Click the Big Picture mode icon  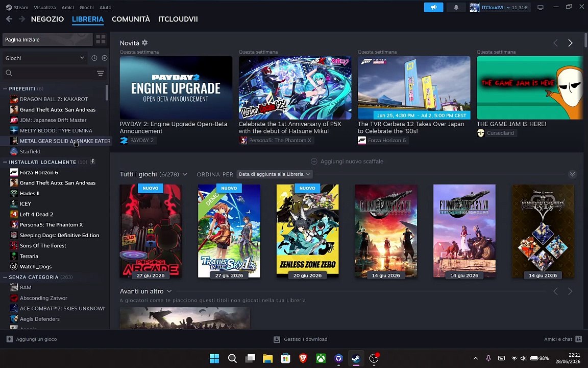(541, 7)
